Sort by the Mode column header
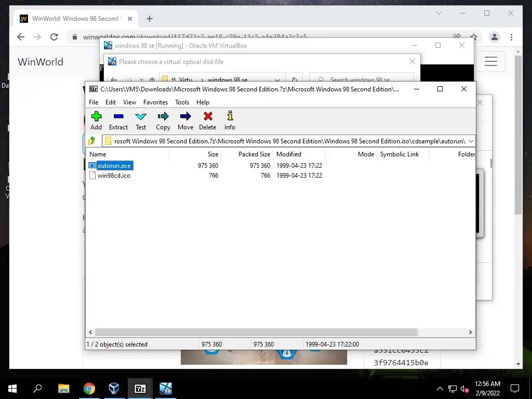This screenshot has width=532, height=399. point(351,154)
